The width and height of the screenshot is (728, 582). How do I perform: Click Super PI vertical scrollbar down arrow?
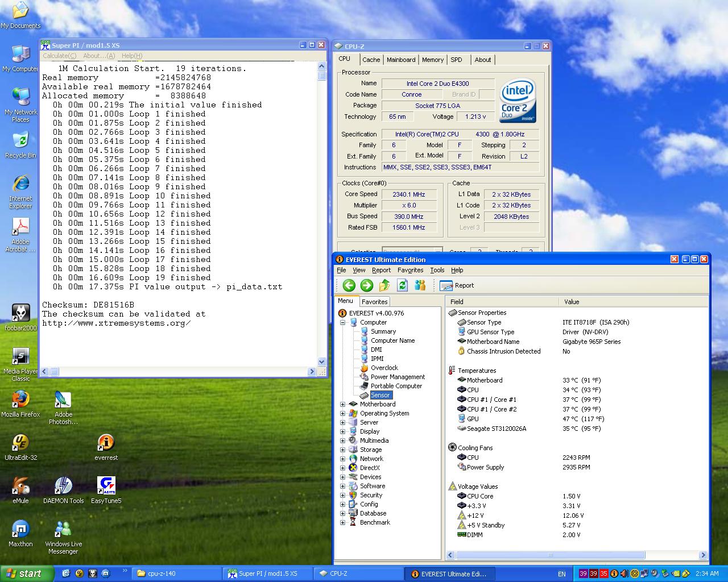coord(322,361)
